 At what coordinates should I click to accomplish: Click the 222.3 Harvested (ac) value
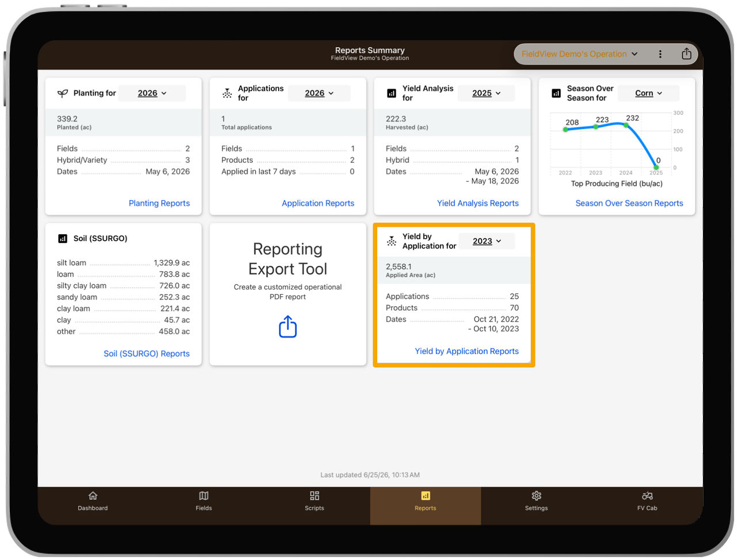[x=396, y=119]
